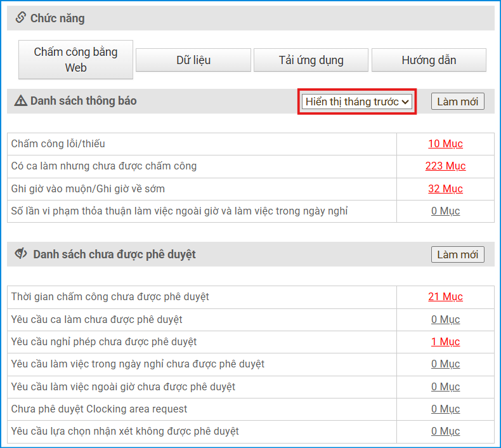501x448 pixels.
Task: Open 0 Mục for Clocking area request
Action: pyautogui.click(x=445, y=409)
